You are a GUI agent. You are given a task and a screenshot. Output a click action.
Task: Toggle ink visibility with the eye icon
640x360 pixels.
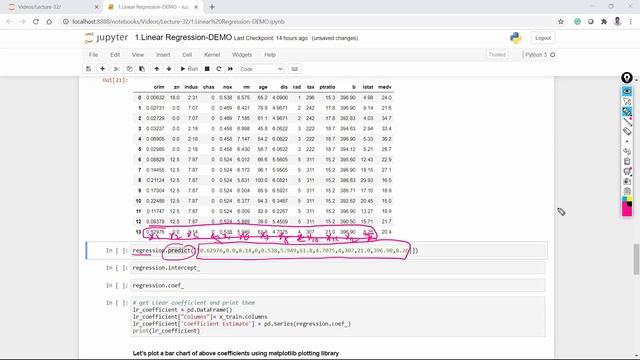tap(627, 91)
